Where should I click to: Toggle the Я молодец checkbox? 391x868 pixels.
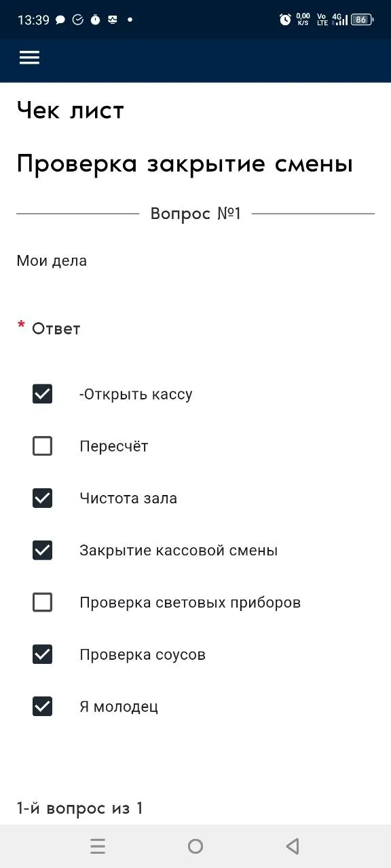coord(42,707)
